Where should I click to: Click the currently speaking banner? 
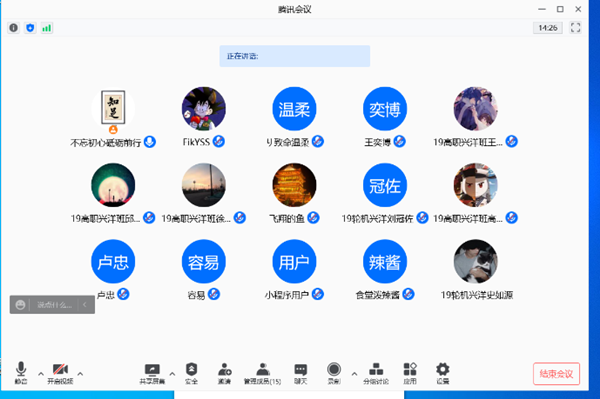tap(295, 56)
